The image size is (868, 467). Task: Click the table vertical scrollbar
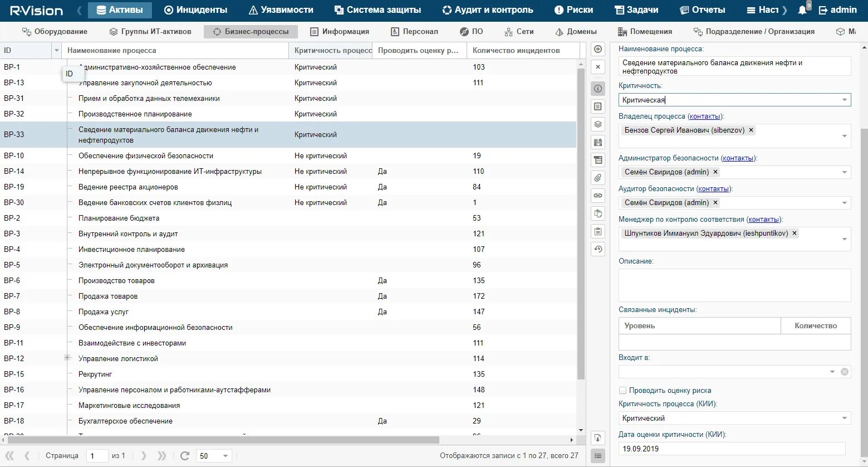tap(581, 223)
